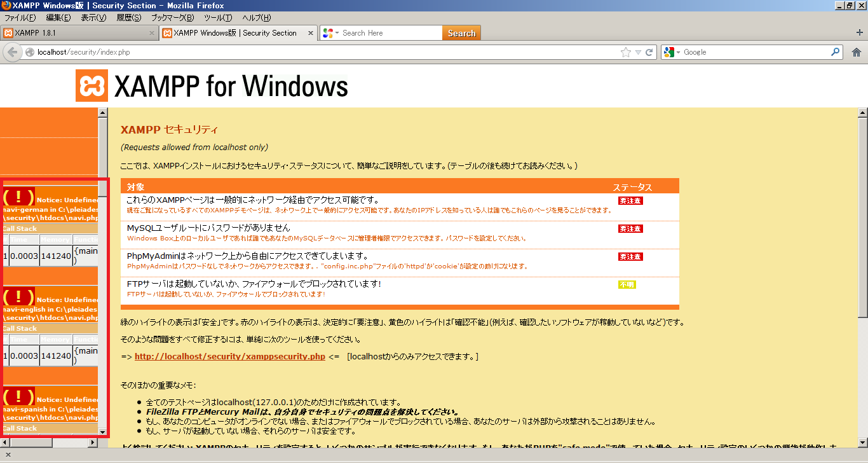This screenshot has height=463, width=868.
Task: Open a new tab with plus button
Action: [860, 33]
